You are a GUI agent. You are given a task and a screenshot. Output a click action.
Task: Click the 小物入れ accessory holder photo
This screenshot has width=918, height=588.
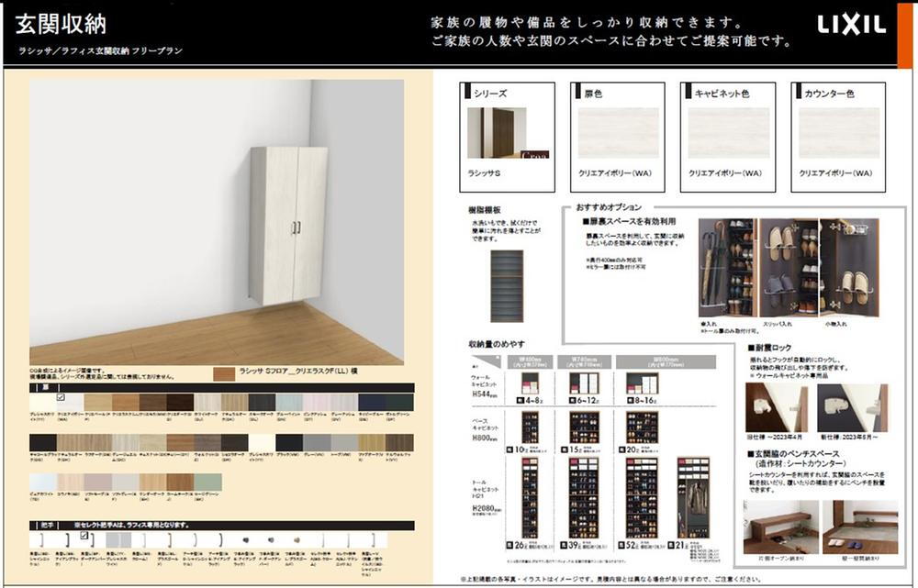(849, 268)
